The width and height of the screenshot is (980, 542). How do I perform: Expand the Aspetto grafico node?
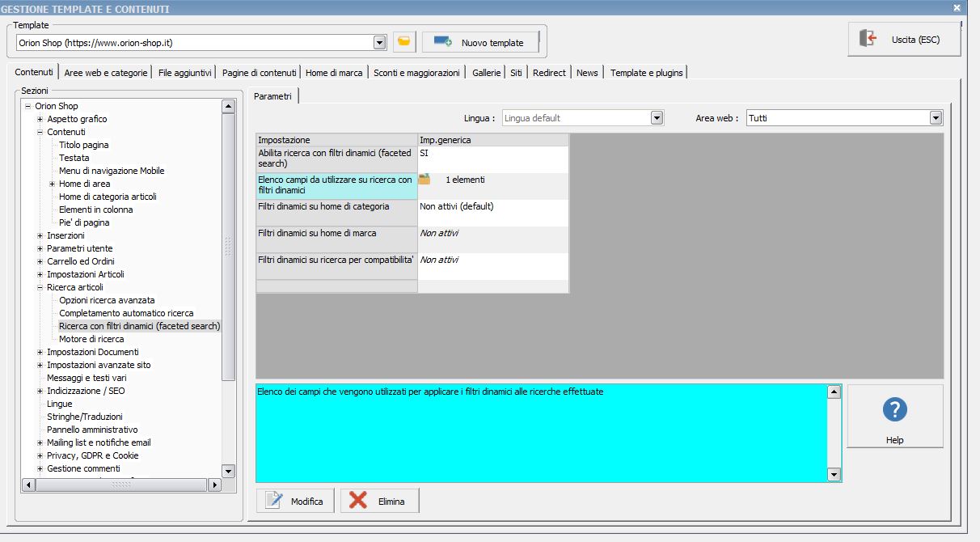tap(40, 119)
